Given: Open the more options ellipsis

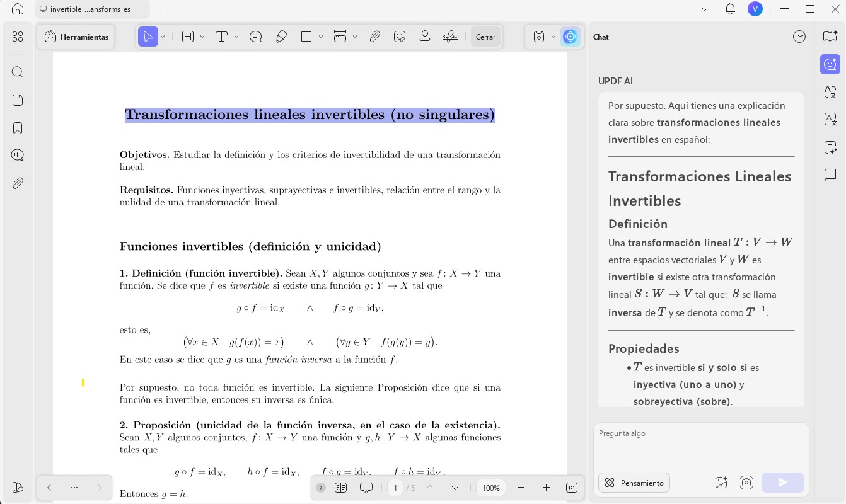Looking at the screenshot, I should point(74,488).
